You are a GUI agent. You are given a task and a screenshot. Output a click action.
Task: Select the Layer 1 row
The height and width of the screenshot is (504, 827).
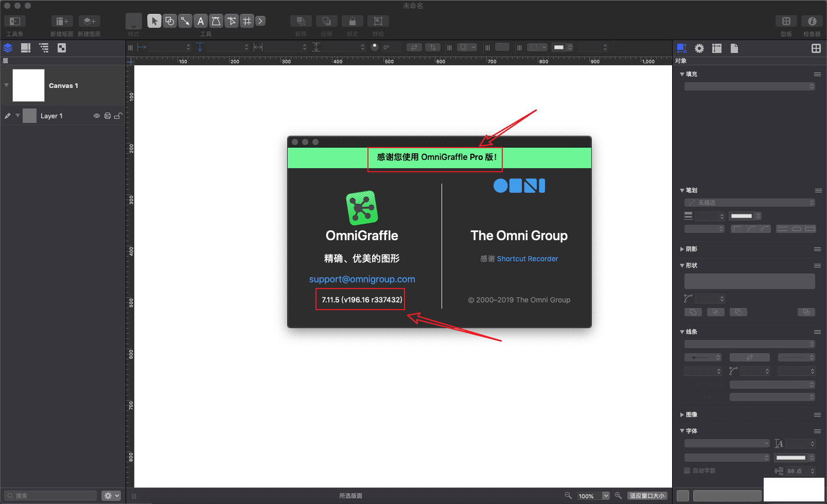click(63, 116)
